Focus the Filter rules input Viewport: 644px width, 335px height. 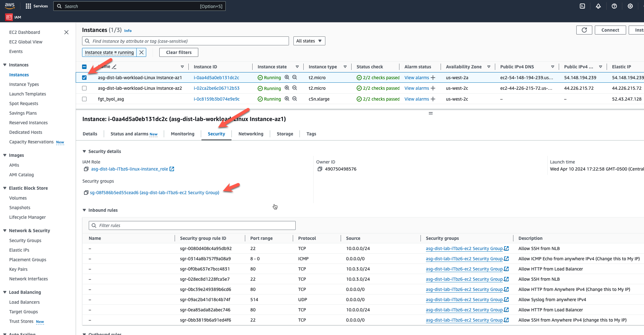pyautogui.click(x=192, y=225)
